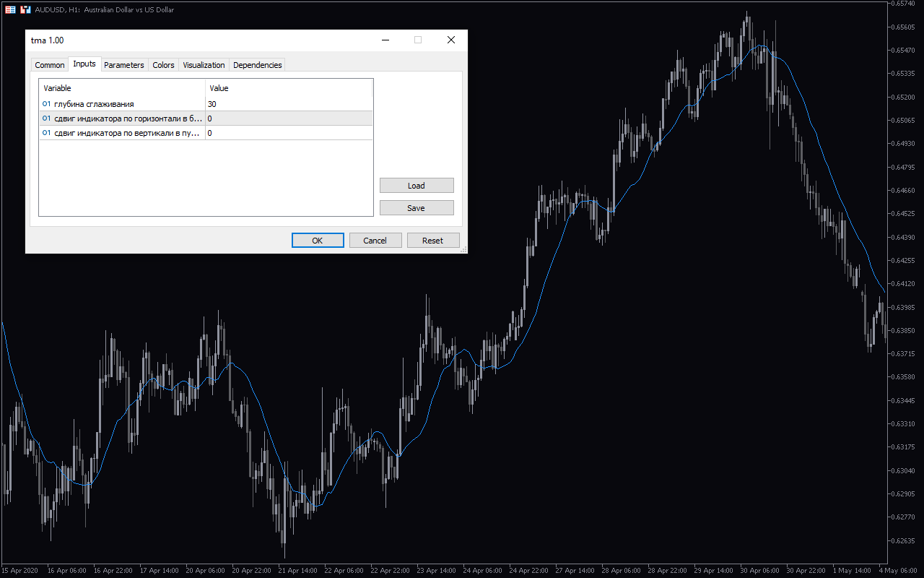924x578 pixels.
Task: Select the Inputs tab
Action: point(84,64)
